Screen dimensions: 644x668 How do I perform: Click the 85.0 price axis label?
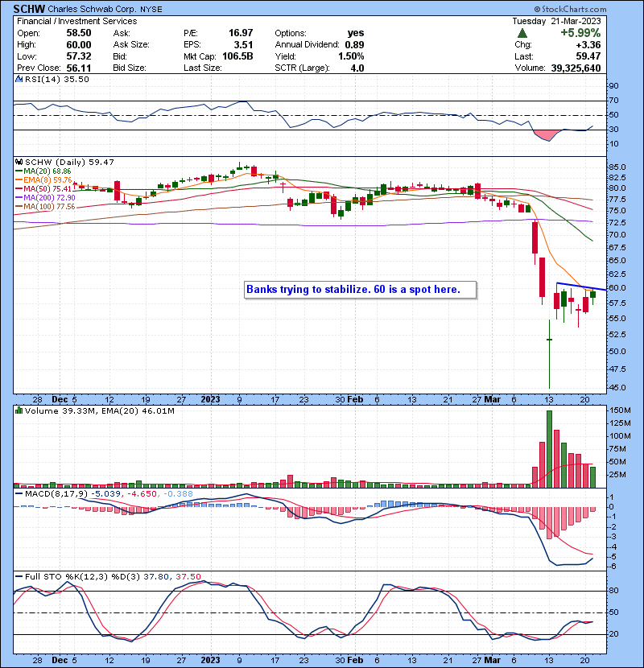(x=617, y=167)
